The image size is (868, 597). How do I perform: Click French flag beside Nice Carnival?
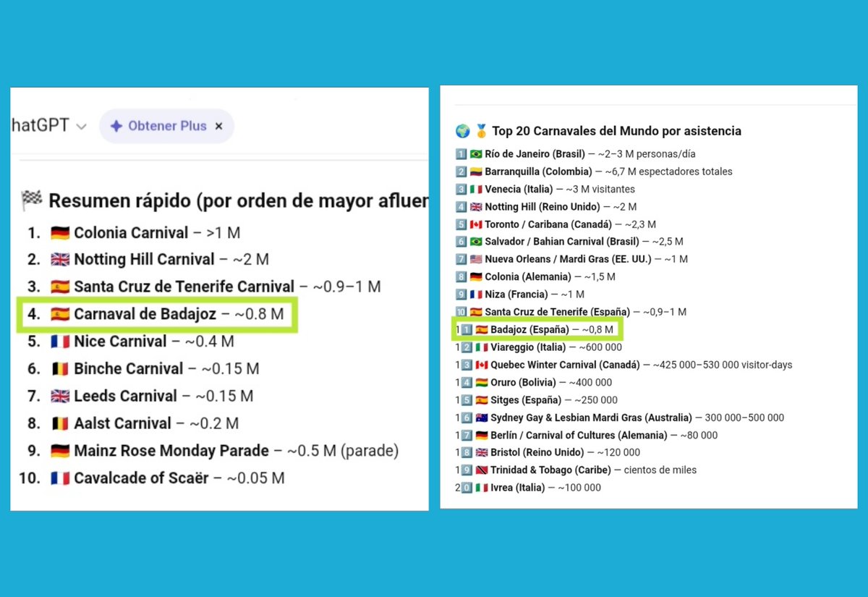(x=59, y=342)
